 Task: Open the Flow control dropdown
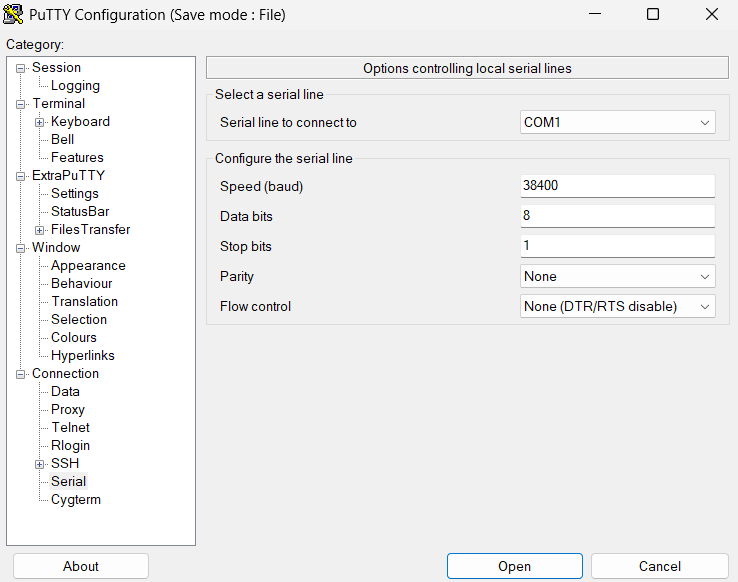[x=618, y=306]
